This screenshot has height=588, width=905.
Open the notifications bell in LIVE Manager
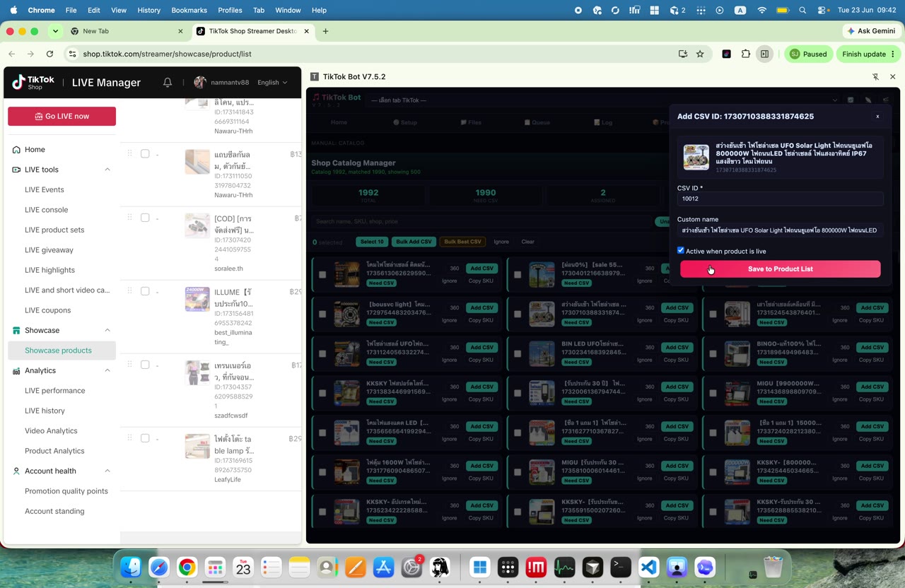tap(168, 83)
